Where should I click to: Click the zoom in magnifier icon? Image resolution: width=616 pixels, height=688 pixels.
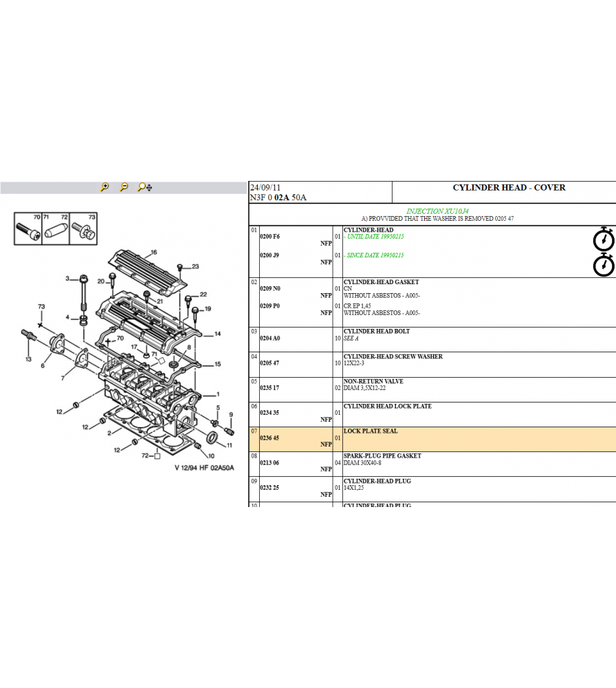tap(104, 187)
